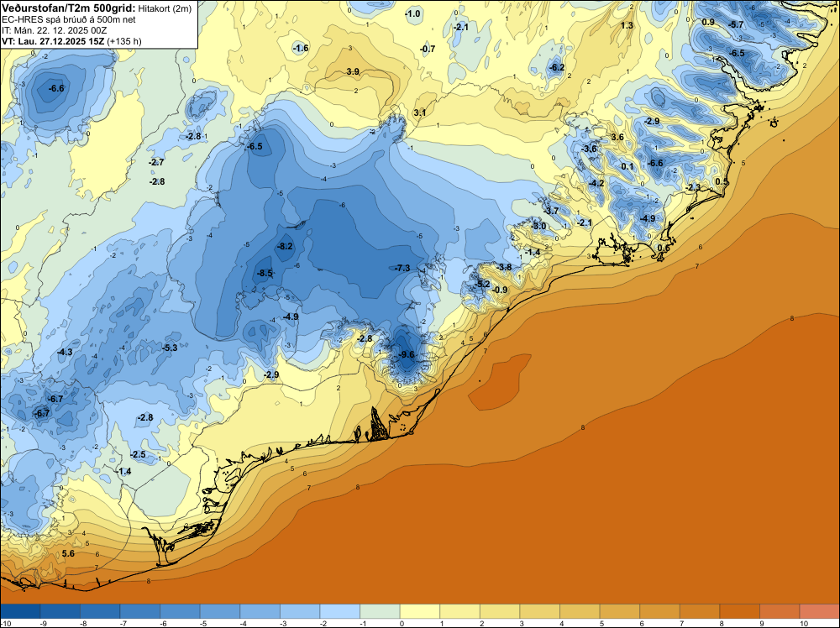Pick the legend swatch between 6 and 7

tap(659, 611)
